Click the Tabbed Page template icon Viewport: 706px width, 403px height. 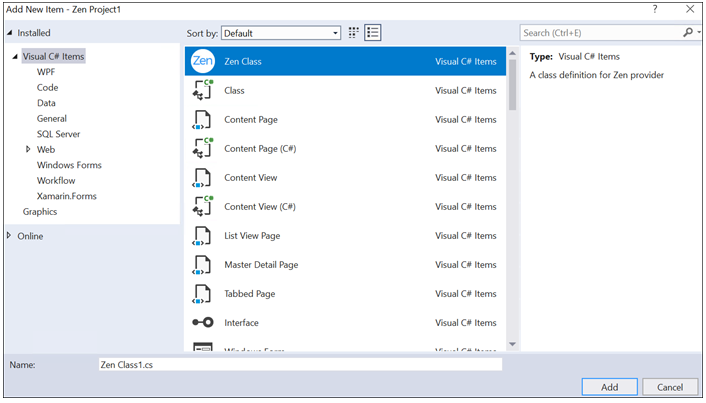[x=202, y=294]
